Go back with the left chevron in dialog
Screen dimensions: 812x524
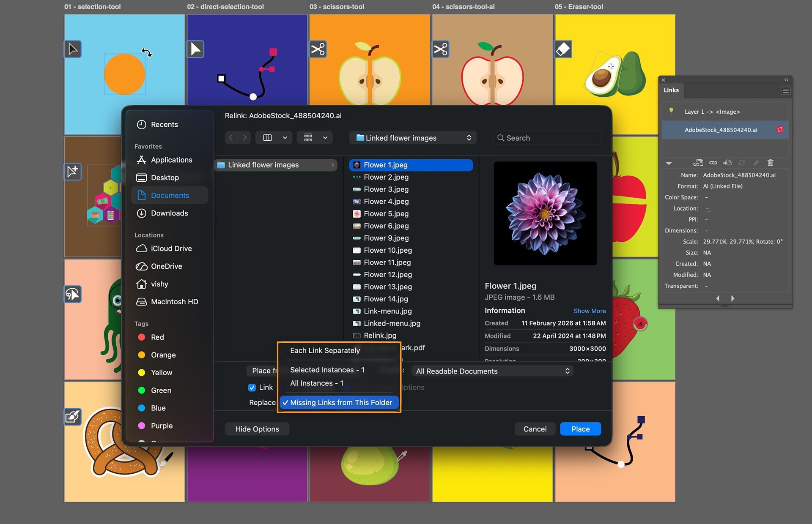(x=231, y=138)
